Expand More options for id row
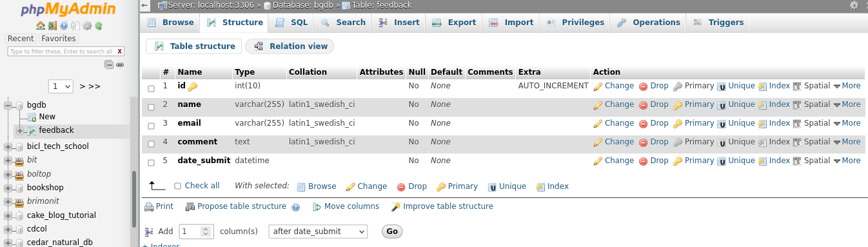Screen dimensions: 868x247 [x=847, y=86]
